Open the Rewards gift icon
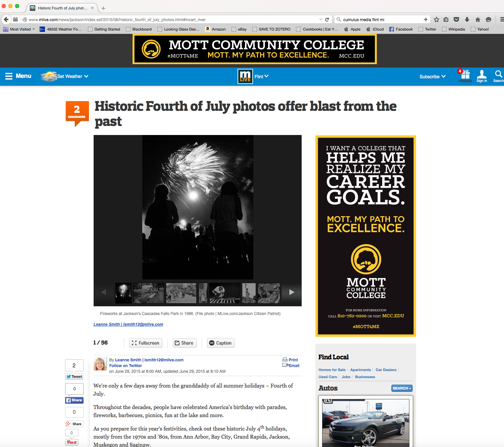 465,75
